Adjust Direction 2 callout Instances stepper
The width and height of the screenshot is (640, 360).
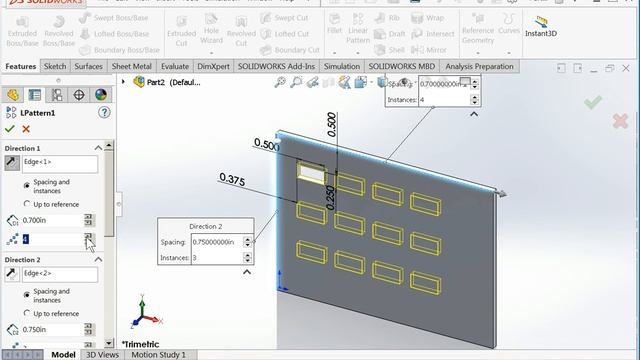point(247,258)
